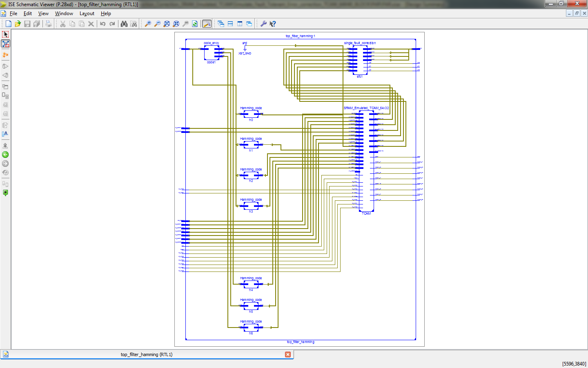The width and height of the screenshot is (588, 368).
Task: Click the New document icon
Action: tap(8, 24)
